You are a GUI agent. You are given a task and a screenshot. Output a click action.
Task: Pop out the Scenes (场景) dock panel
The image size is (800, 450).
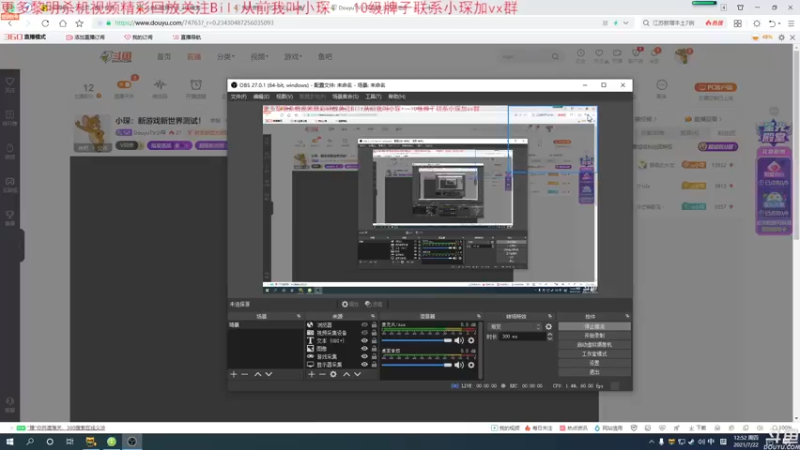click(298, 316)
